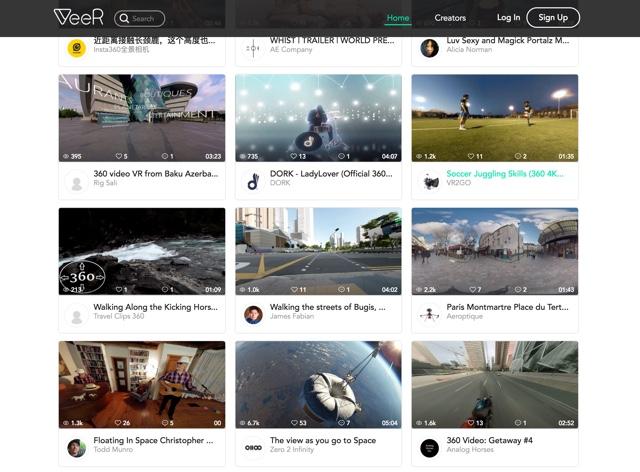The image size is (640, 472).
Task: Click Aeroptique drone avatar icon
Action: tap(430, 314)
